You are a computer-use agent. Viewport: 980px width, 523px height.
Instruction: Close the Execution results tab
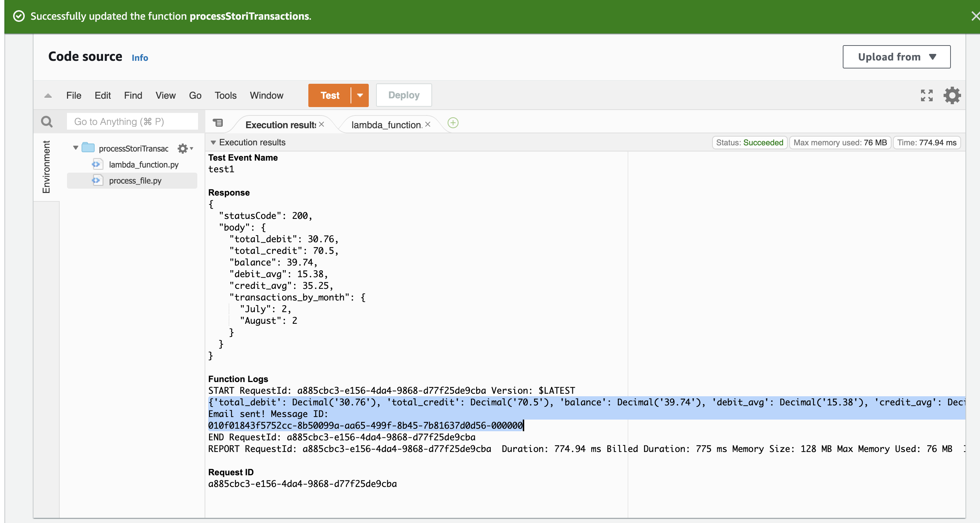click(321, 124)
